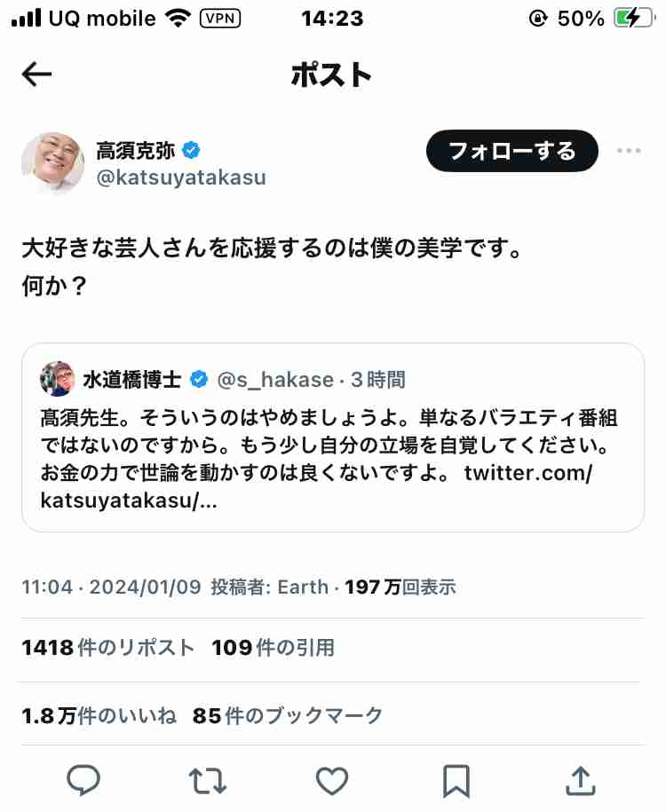666x812 pixels.
Task: Tap the repost arrows icon
Action: click(207, 780)
